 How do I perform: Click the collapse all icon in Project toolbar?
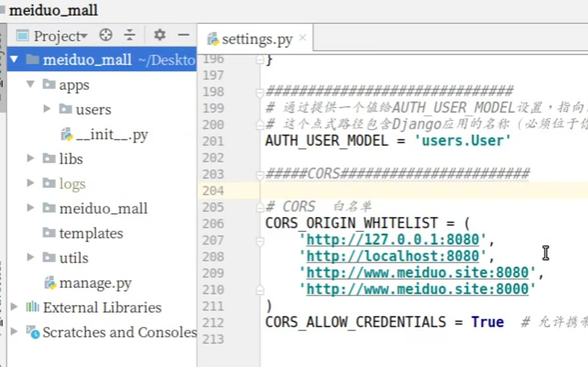click(x=130, y=35)
